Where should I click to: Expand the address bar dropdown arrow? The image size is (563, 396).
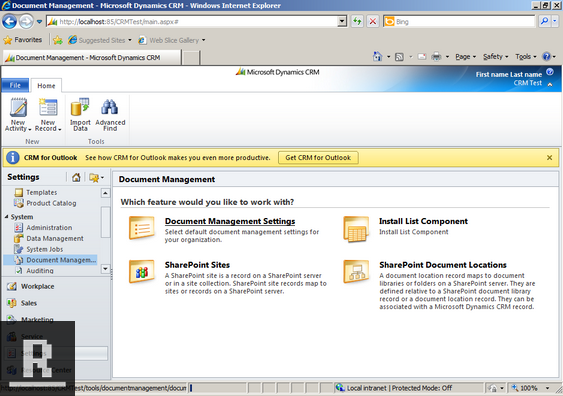(x=342, y=22)
